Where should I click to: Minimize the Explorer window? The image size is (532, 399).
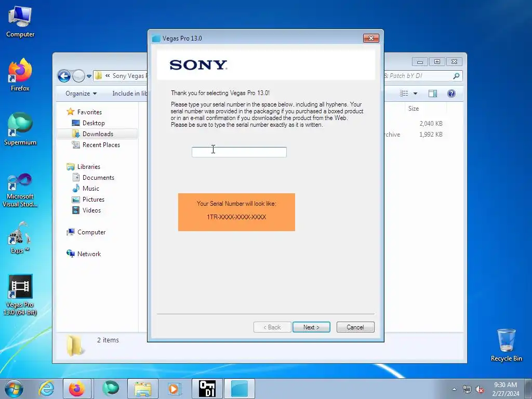tap(420, 62)
